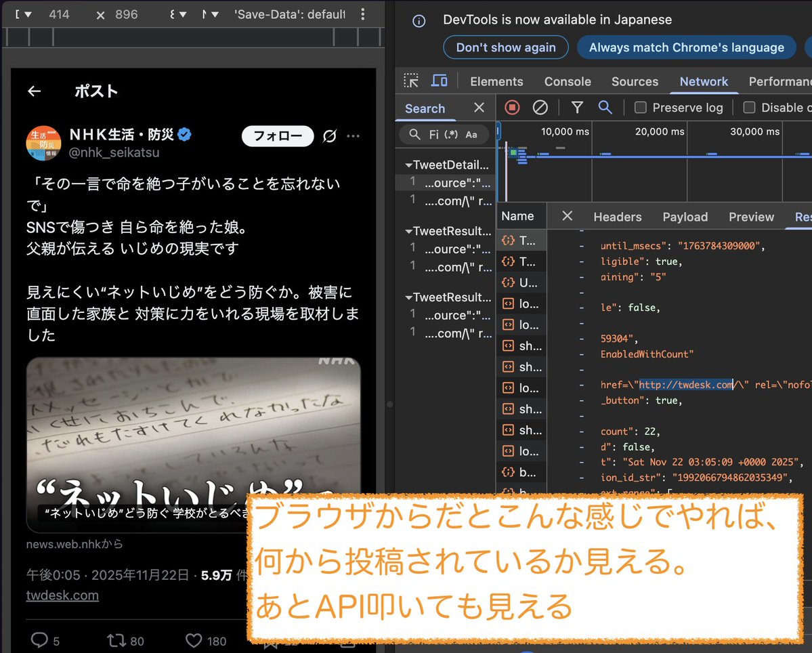The height and width of the screenshot is (653, 812).
Task: Click the device width field showing 414
Action: (x=60, y=14)
